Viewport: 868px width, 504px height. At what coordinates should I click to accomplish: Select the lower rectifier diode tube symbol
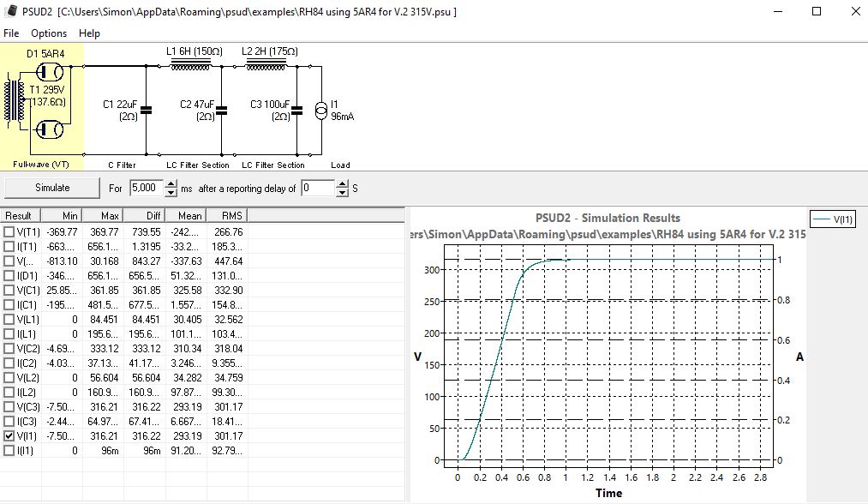click(x=49, y=129)
